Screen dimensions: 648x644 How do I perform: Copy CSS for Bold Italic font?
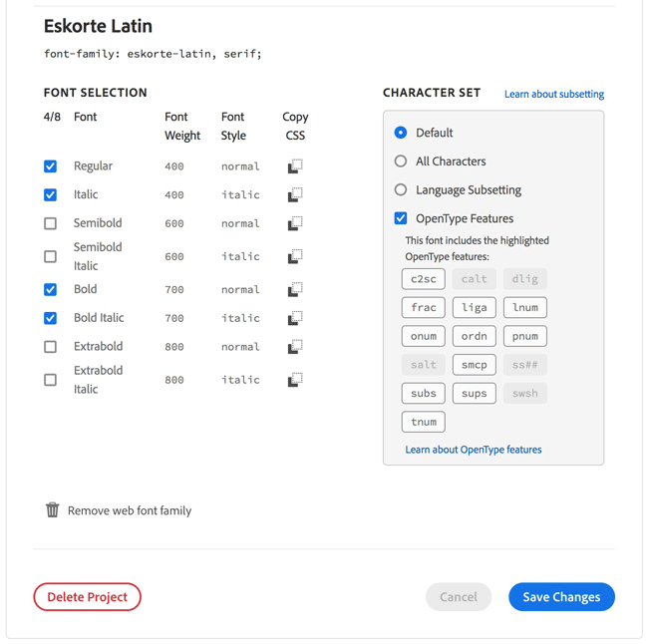click(x=295, y=318)
